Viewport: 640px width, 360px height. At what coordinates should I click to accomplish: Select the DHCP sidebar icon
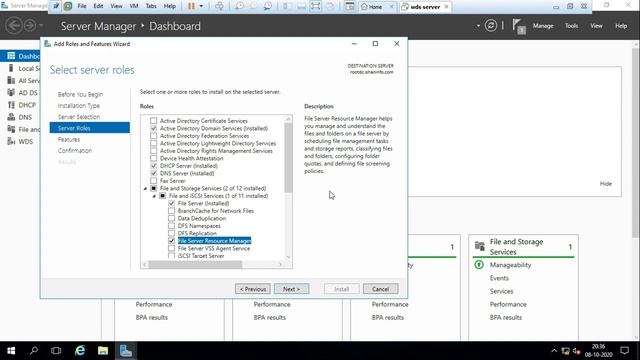point(11,105)
